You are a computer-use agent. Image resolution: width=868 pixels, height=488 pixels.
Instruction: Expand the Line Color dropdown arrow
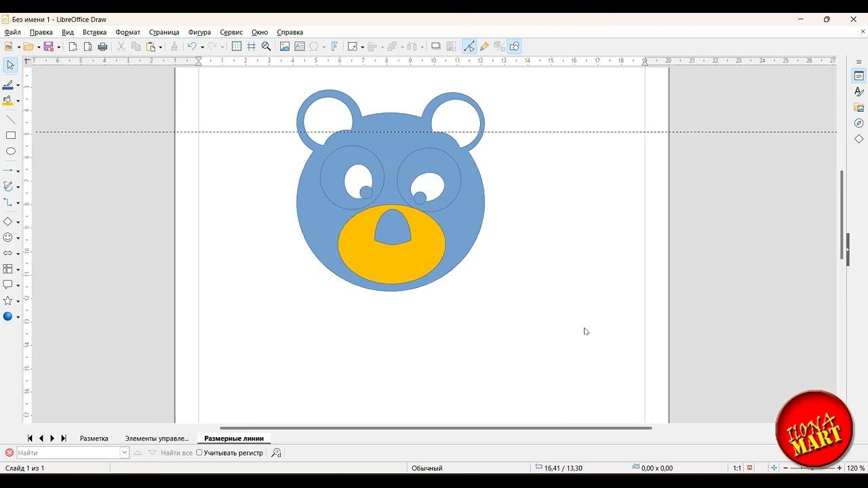(18, 86)
